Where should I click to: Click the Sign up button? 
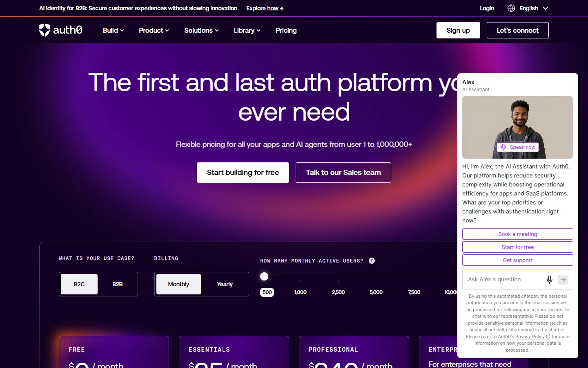point(458,30)
